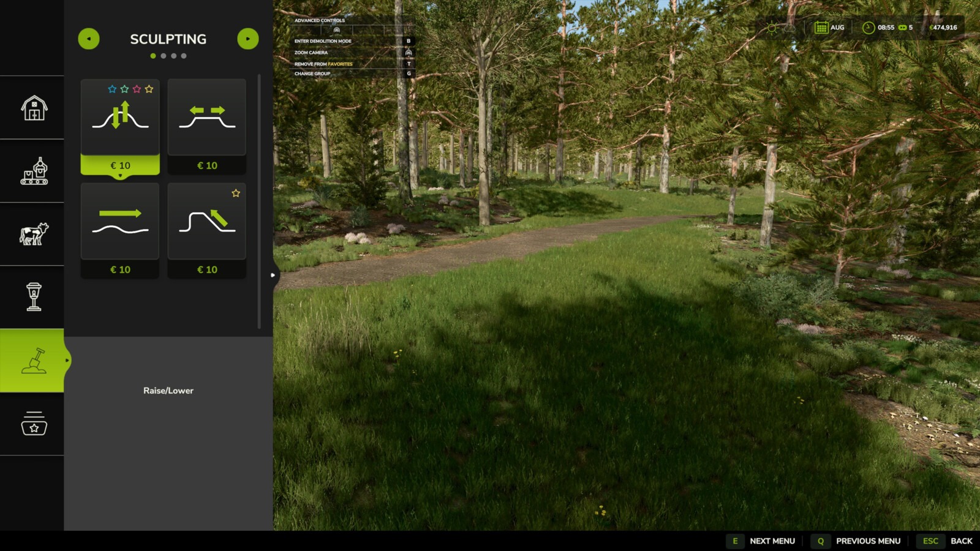This screenshot has width=980, height=551.
Task: Go to next tab with right arrow
Action: point(247,39)
